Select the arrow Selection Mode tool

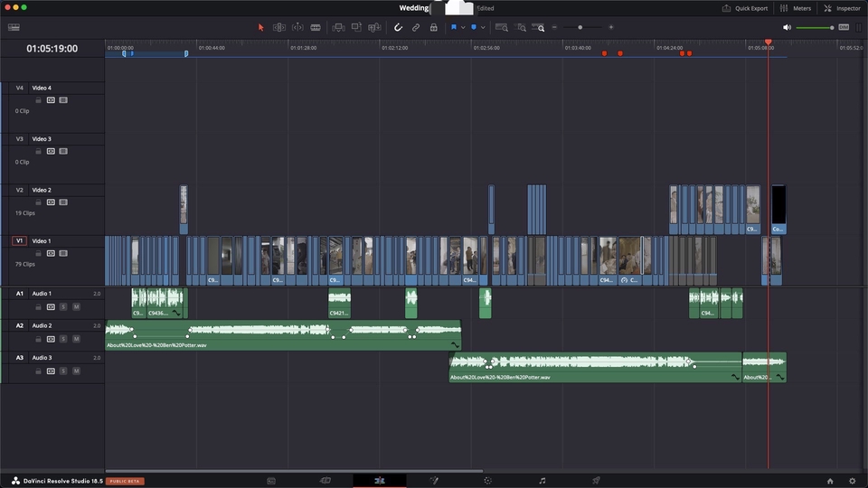click(x=260, y=27)
